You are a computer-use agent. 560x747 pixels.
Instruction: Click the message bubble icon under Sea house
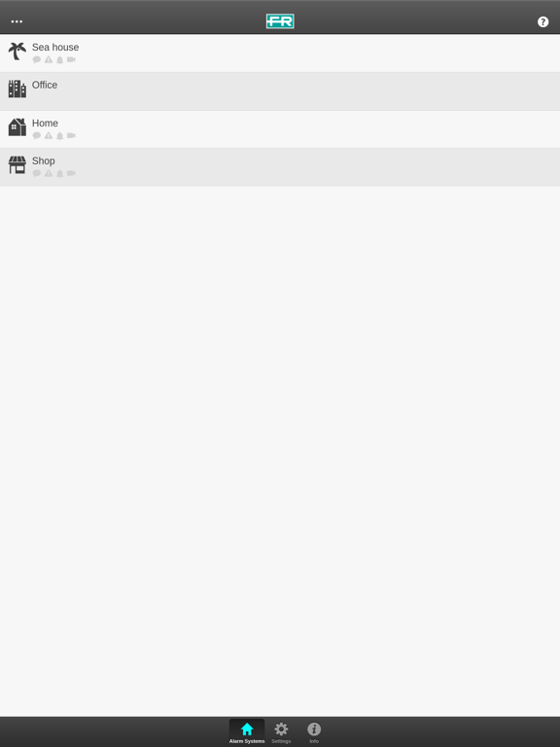click(37, 59)
